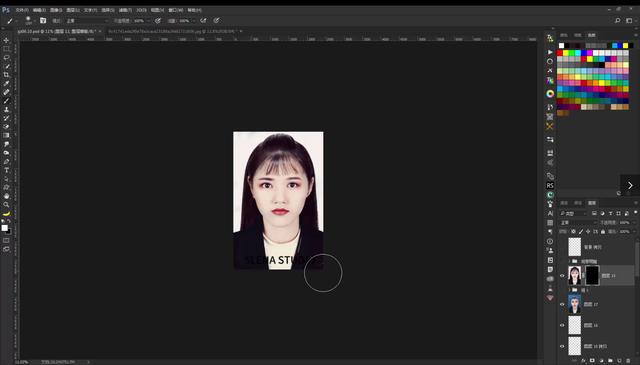The image size is (640, 365).
Task: Pick the red swatch in Swatches panel
Action: pyautogui.click(x=560, y=53)
